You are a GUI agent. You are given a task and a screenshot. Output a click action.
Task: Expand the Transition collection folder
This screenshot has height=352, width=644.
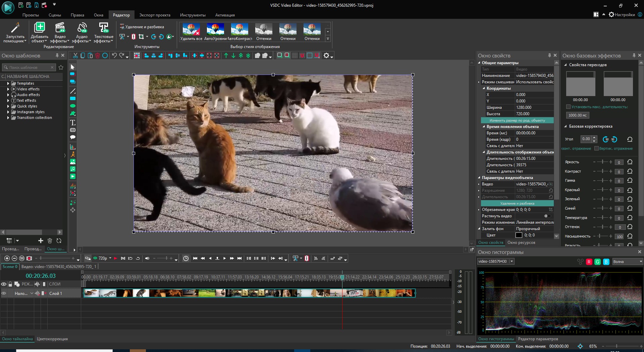[x=8, y=118]
